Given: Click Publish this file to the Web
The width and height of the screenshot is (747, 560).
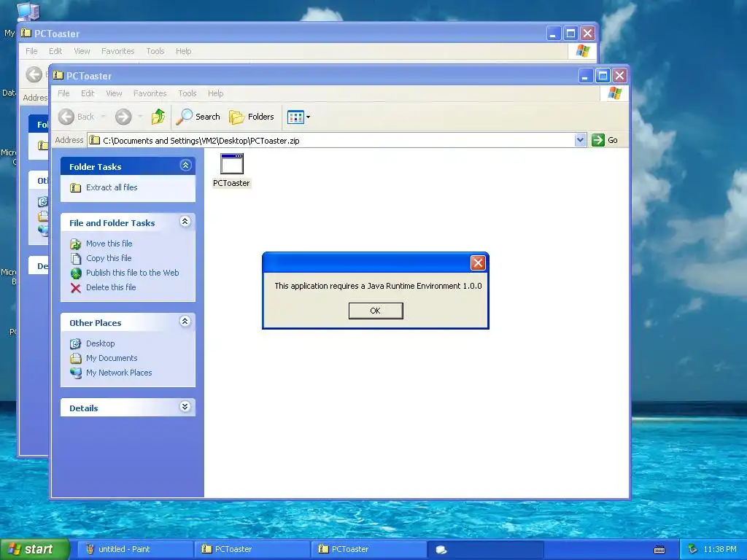Looking at the screenshot, I should pos(133,273).
